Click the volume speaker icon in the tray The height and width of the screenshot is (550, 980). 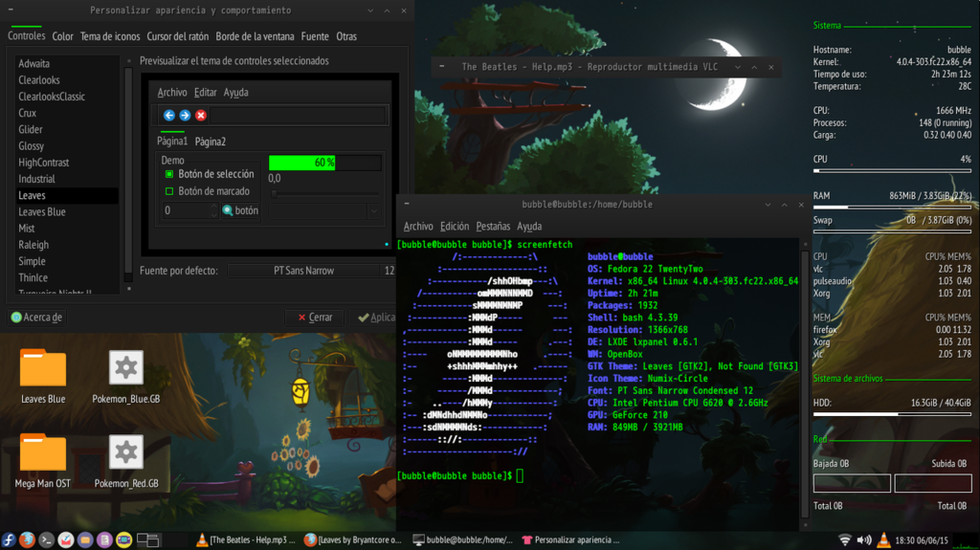(864, 540)
